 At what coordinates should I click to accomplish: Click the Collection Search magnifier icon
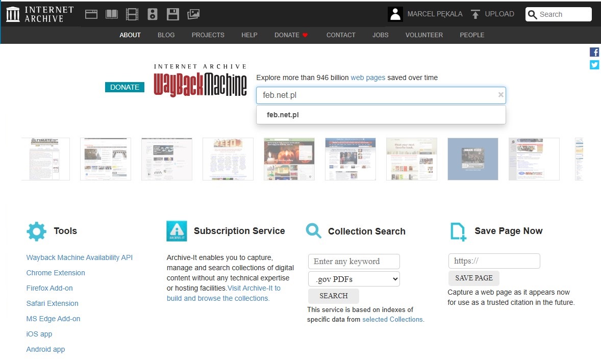point(314,230)
